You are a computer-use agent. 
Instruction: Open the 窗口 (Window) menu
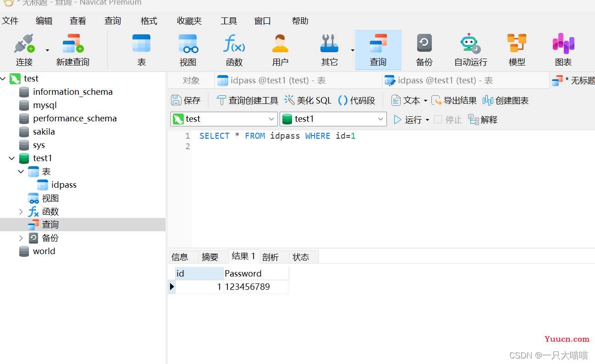click(x=263, y=21)
